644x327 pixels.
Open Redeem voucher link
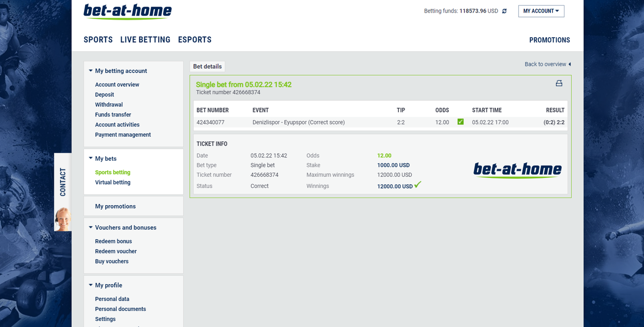click(x=116, y=251)
